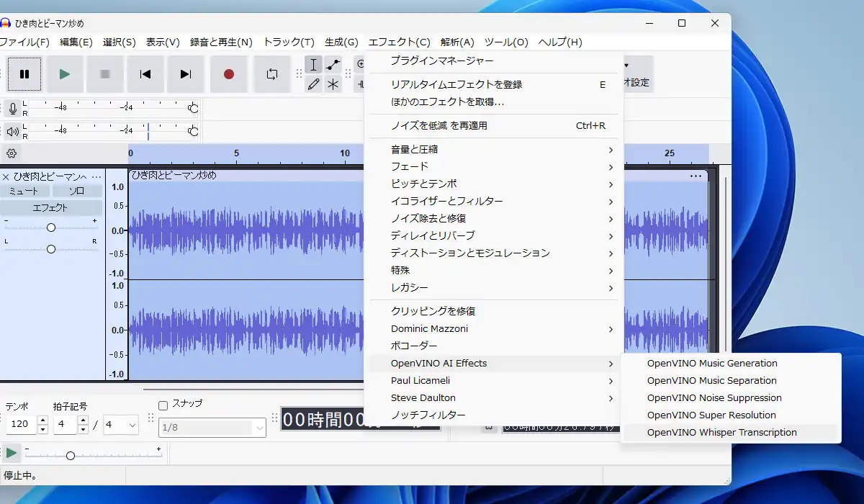
Task: Toggle the ソロ button on track
Action: [x=76, y=191]
